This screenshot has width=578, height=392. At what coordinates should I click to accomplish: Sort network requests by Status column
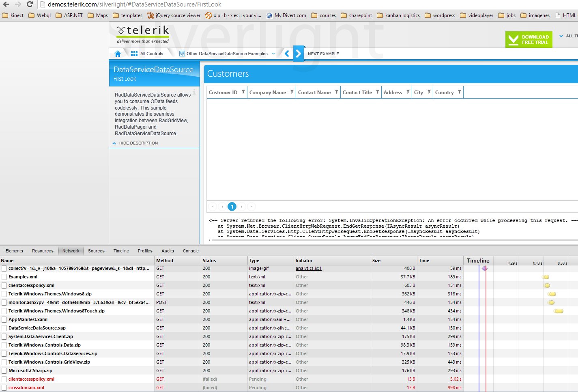click(x=224, y=261)
